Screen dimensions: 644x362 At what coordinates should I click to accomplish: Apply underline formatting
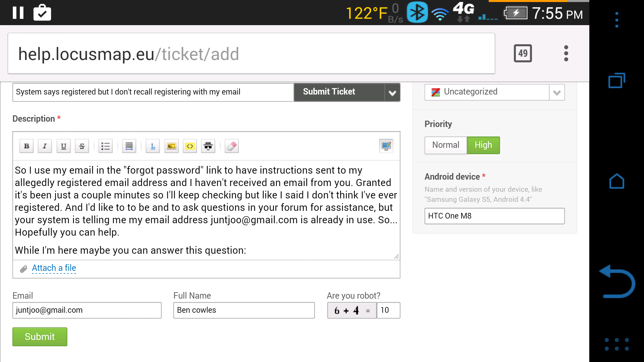pyautogui.click(x=63, y=146)
